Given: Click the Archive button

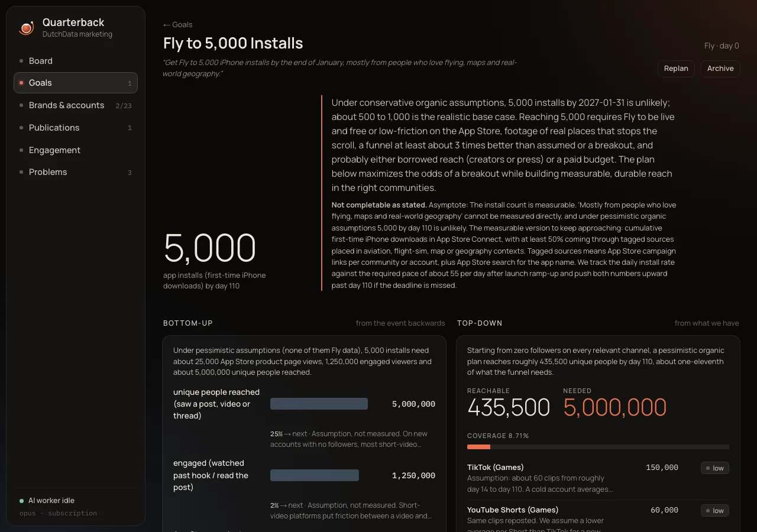Looking at the screenshot, I should tap(720, 69).
